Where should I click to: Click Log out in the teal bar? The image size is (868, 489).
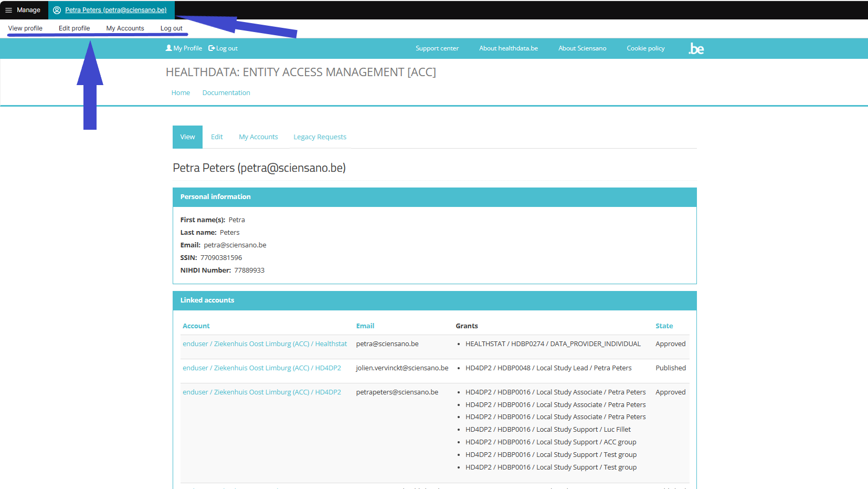224,48
